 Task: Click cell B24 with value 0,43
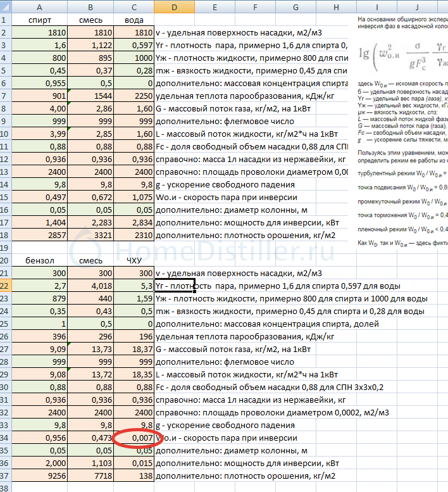pyautogui.click(x=90, y=311)
